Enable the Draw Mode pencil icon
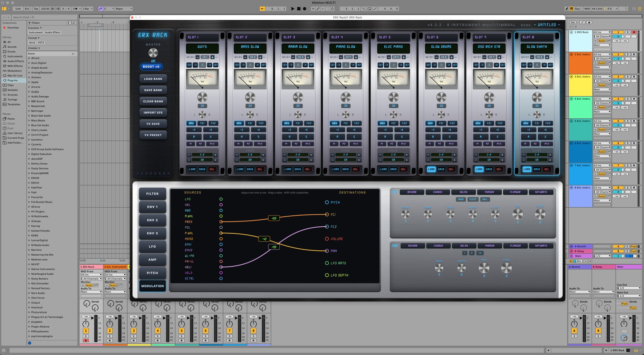This screenshot has width=644, height=355. click(x=567, y=9)
